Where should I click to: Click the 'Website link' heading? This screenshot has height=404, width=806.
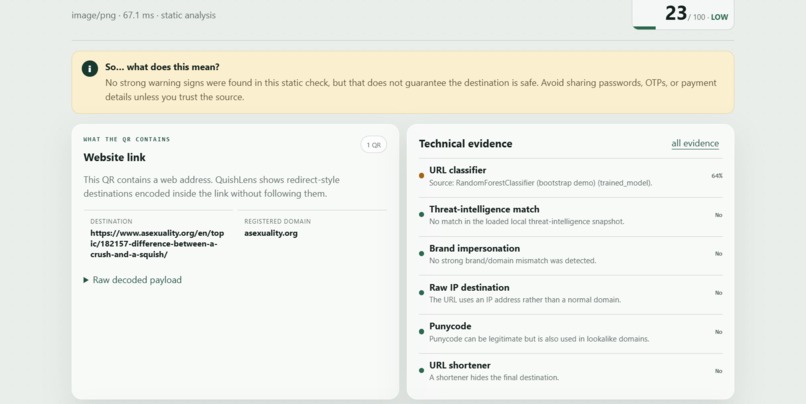[115, 158]
